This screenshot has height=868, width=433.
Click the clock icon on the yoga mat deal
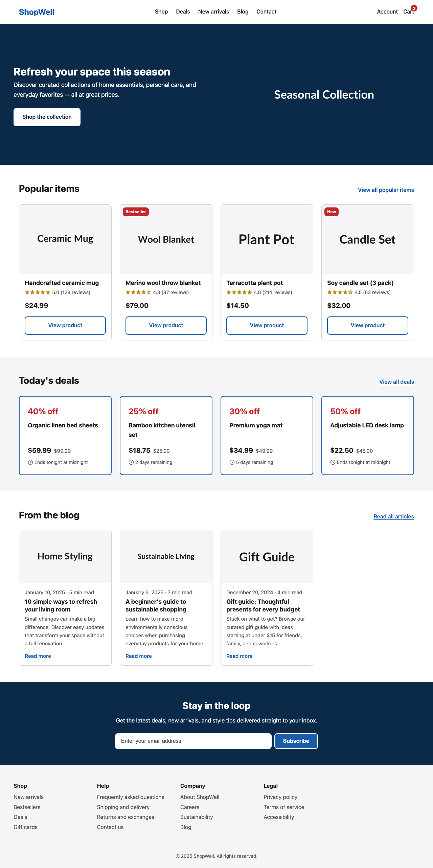(232, 462)
